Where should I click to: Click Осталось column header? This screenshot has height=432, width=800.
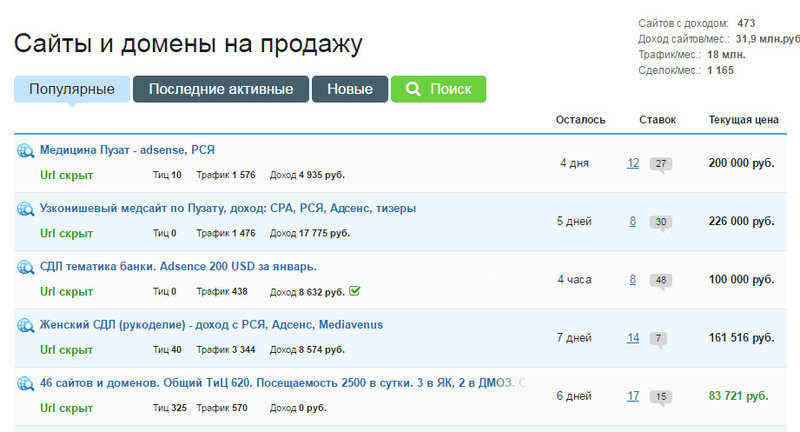pos(580,120)
